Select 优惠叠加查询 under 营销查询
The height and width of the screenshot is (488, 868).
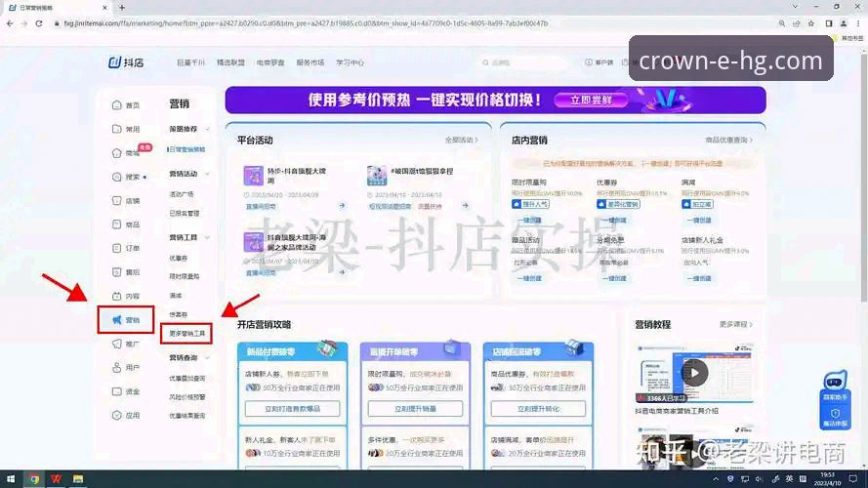pos(187,379)
